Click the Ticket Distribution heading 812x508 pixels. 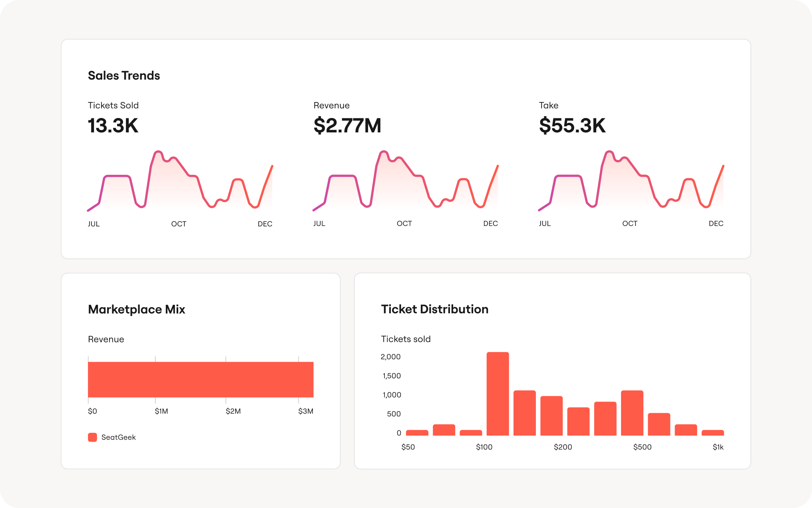click(x=435, y=309)
